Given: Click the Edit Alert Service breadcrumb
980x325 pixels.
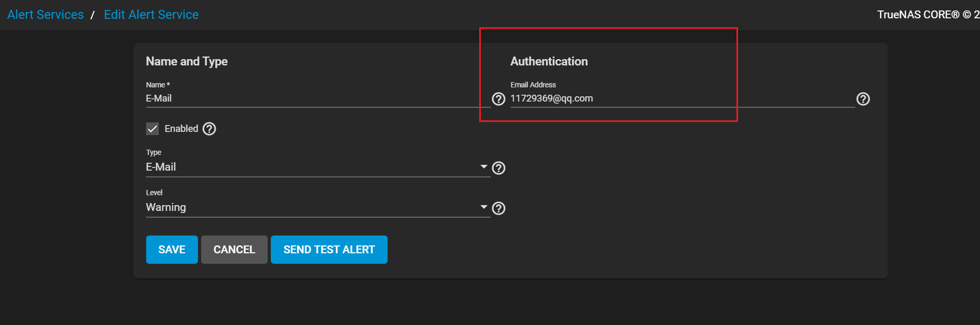Looking at the screenshot, I should pyautogui.click(x=151, y=15).
